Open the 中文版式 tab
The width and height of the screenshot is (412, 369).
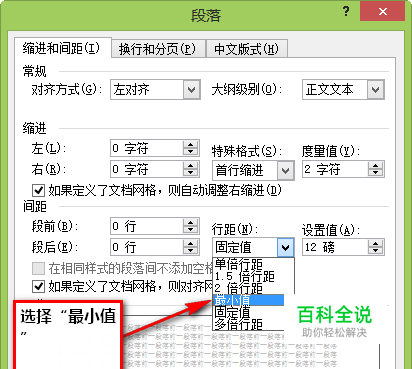pos(246,49)
